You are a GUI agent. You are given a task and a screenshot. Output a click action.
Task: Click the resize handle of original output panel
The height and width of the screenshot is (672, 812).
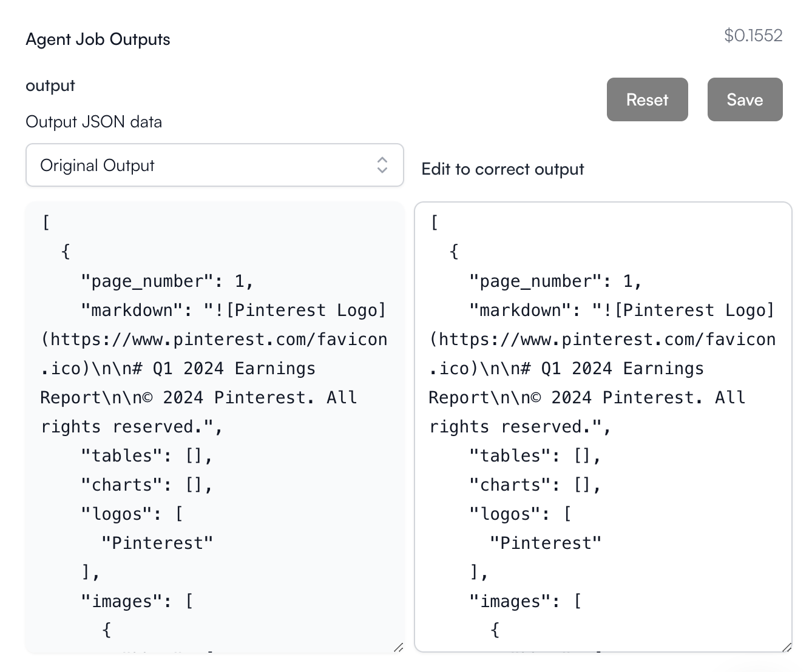[398, 647]
